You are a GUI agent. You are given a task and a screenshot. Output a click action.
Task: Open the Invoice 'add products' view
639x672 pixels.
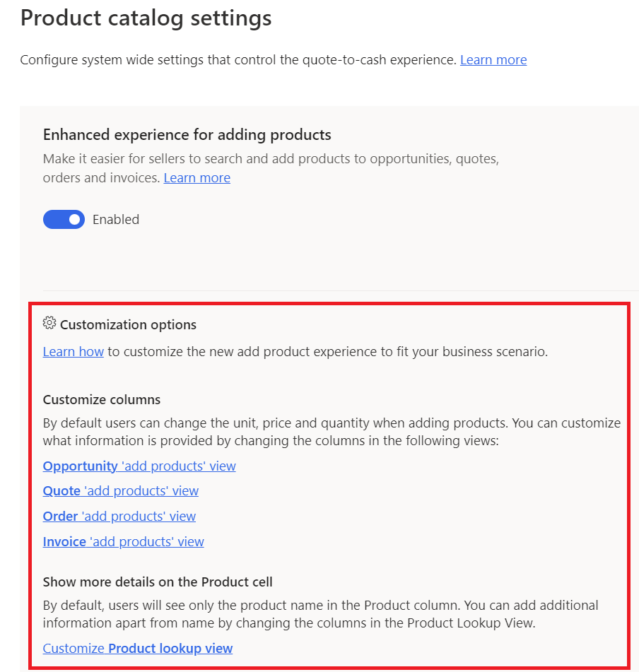[x=123, y=541]
